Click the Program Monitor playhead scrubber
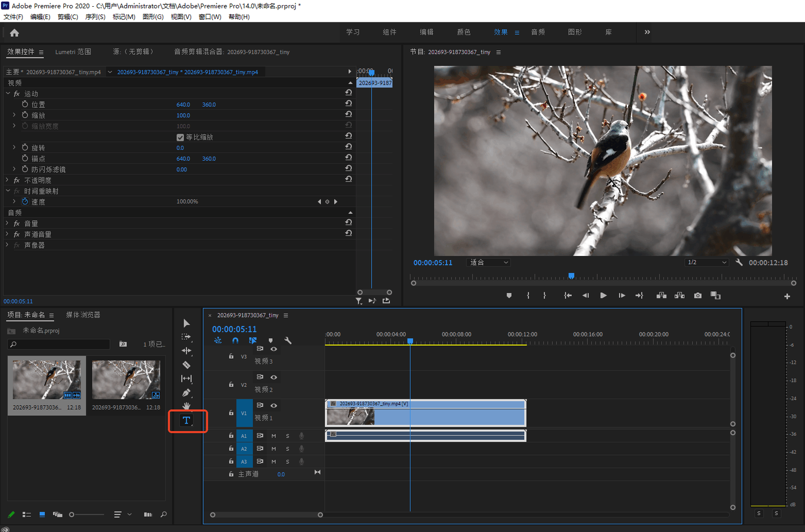Screen dimensions: 805x532 pyautogui.click(x=571, y=276)
